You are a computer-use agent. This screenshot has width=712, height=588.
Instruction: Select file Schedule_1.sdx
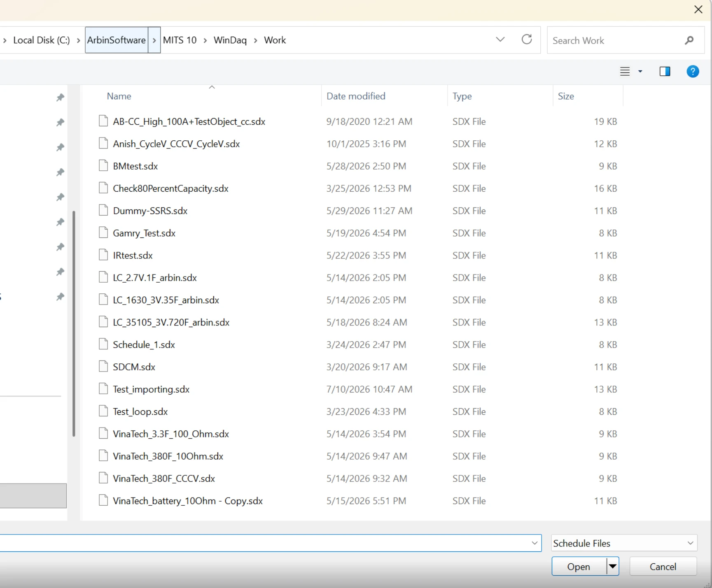point(144,344)
